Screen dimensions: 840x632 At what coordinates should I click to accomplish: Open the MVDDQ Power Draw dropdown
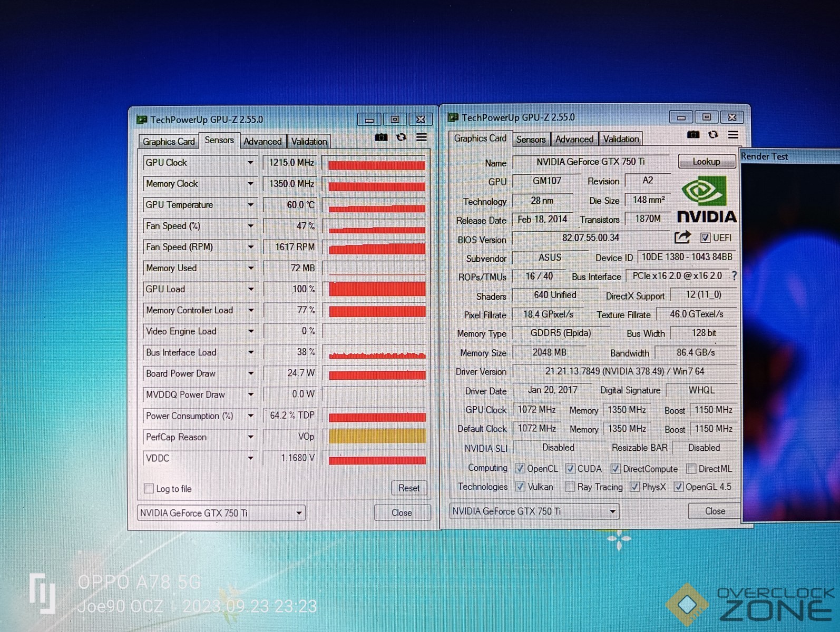251,394
